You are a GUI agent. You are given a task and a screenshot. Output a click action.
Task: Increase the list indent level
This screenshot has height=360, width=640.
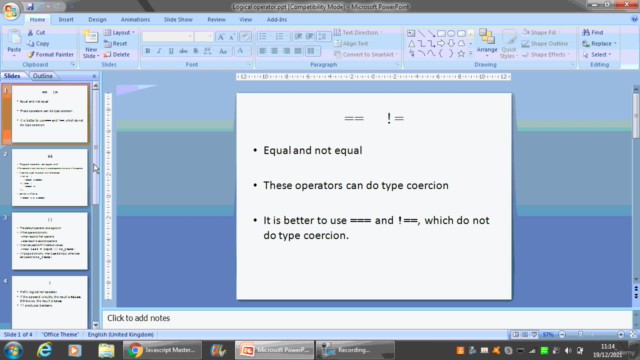[x=310, y=37]
